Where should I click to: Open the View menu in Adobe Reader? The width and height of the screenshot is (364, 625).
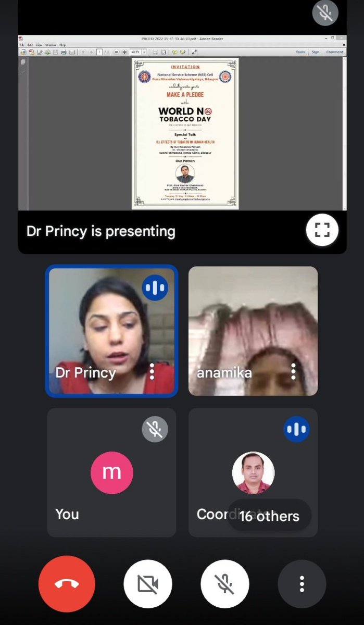tap(39, 45)
